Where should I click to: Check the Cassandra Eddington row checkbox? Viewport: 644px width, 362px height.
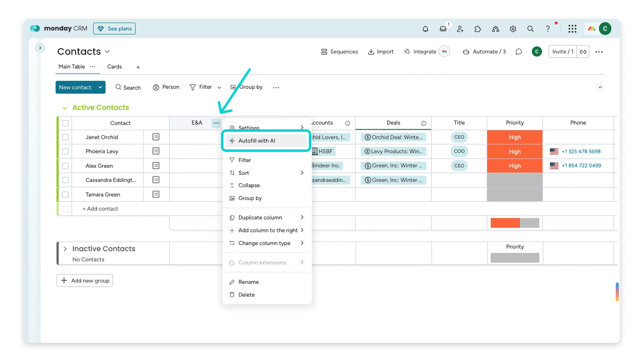[x=65, y=180]
